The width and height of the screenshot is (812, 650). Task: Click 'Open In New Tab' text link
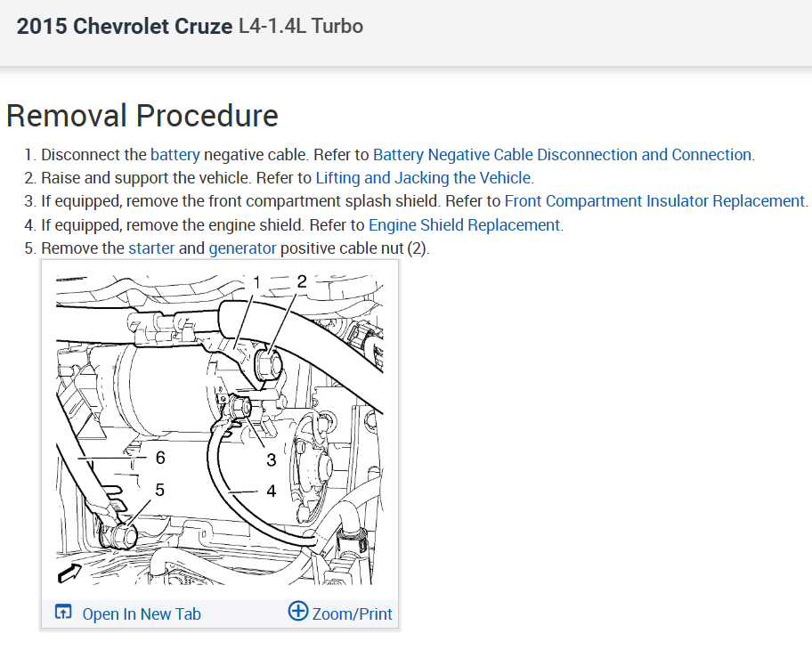(142, 614)
